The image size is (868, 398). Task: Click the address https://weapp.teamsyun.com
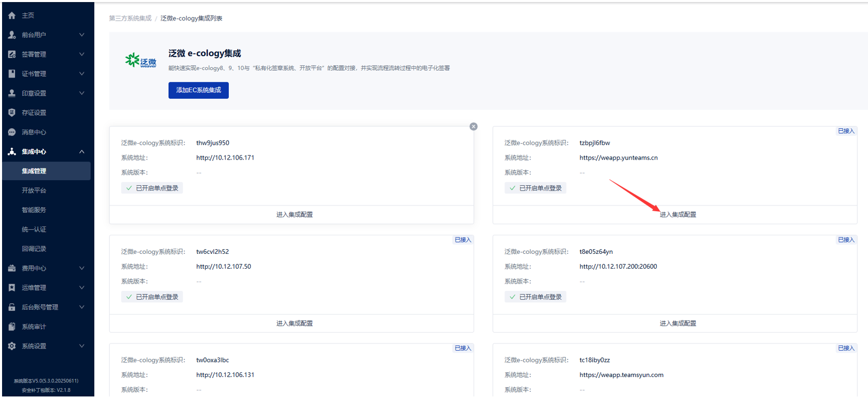tap(622, 375)
